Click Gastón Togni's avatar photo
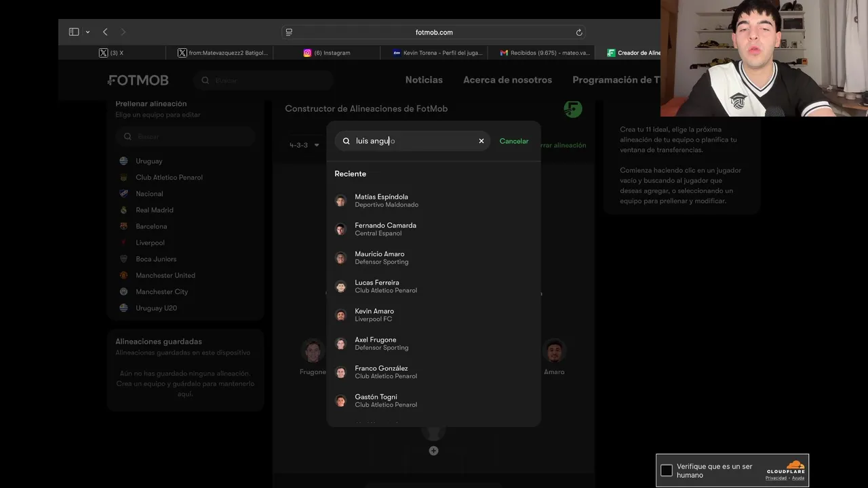868x488 pixels. pyautogui.click(x=340, y=401)
